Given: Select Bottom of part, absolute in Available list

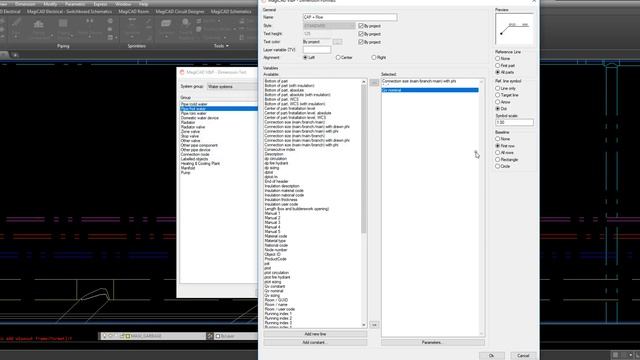Looking at the screenshot, I should (284, 90).
